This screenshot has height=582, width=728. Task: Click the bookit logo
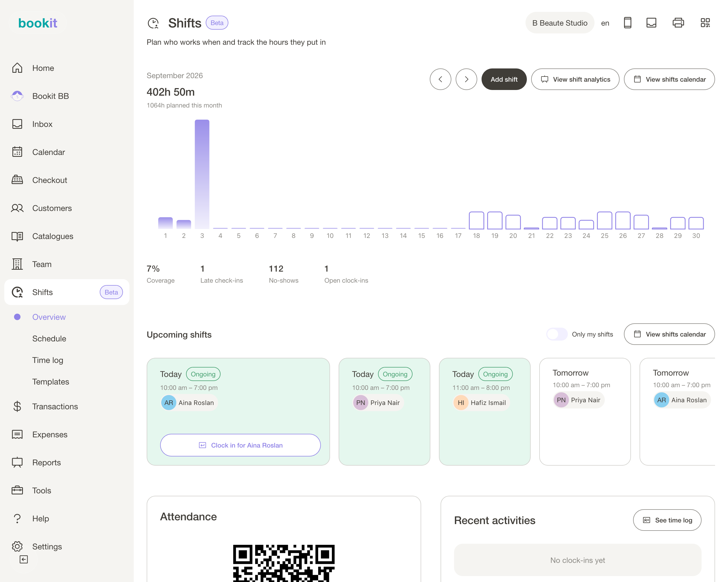37,23
